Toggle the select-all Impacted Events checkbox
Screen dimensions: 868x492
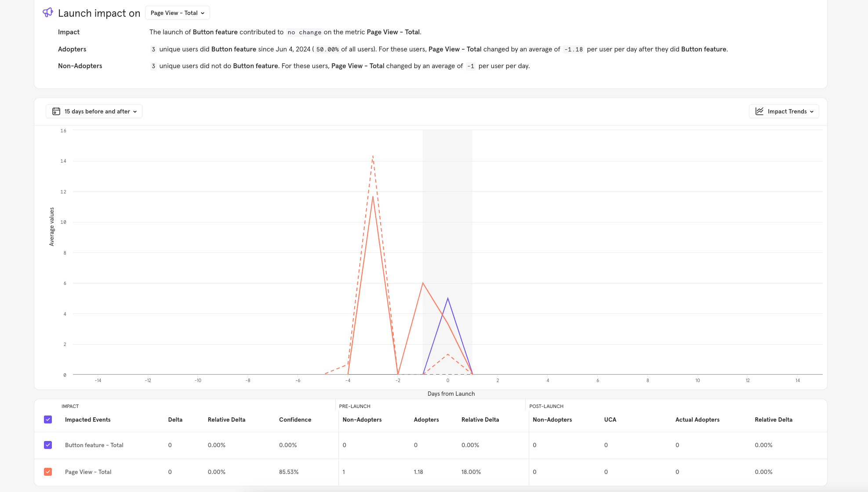[x=48, y=419]
